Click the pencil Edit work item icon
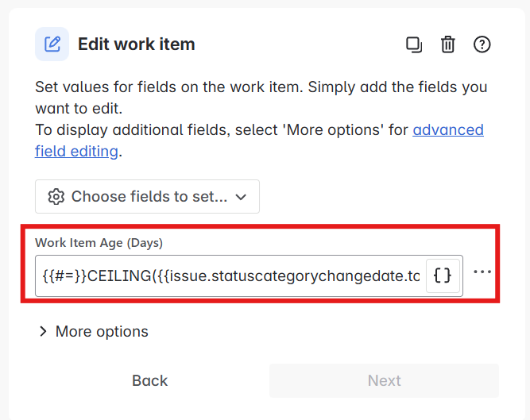 [x=52, y=44]
